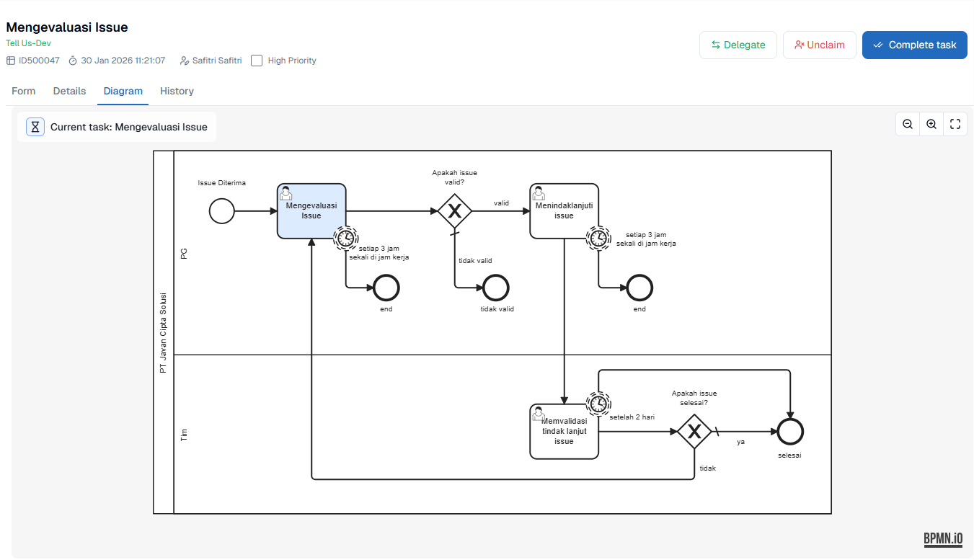
Task: Click the hourglass icon next to Current task
Action: pos(35,126)
